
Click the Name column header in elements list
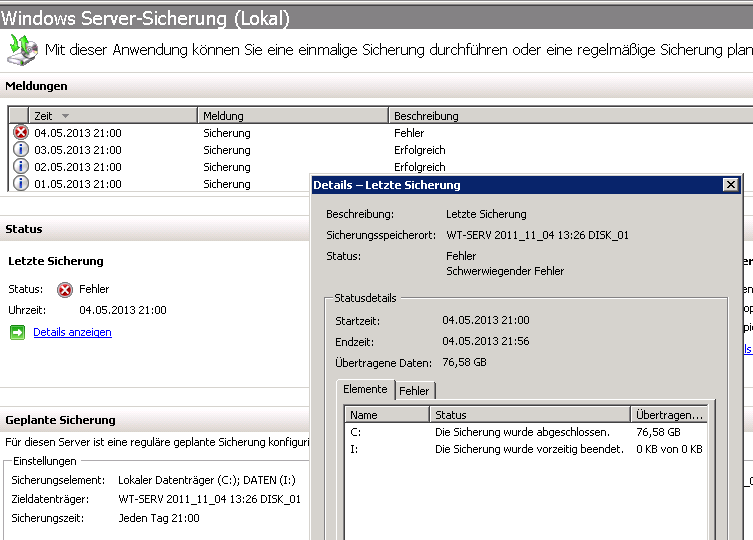pos(387,415)
